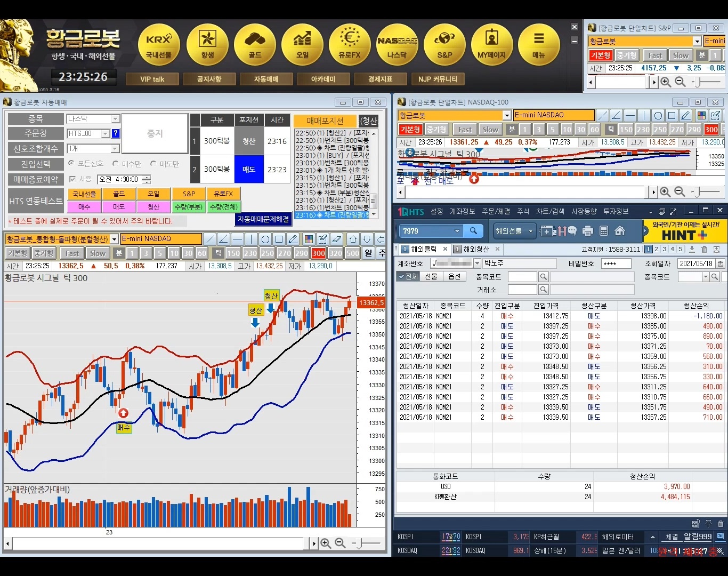Expand 신호조합개수 1개 dropdown
The image size is (728, 576).
tap(115, 149)
